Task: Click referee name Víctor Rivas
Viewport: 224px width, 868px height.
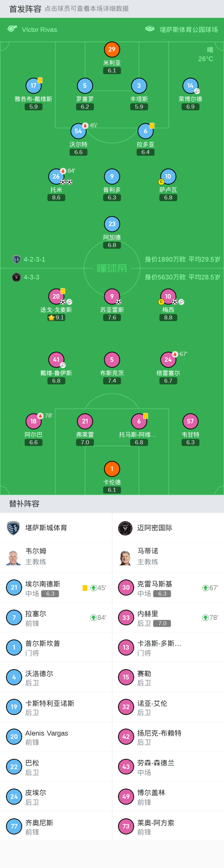Action: coord(40,30)
